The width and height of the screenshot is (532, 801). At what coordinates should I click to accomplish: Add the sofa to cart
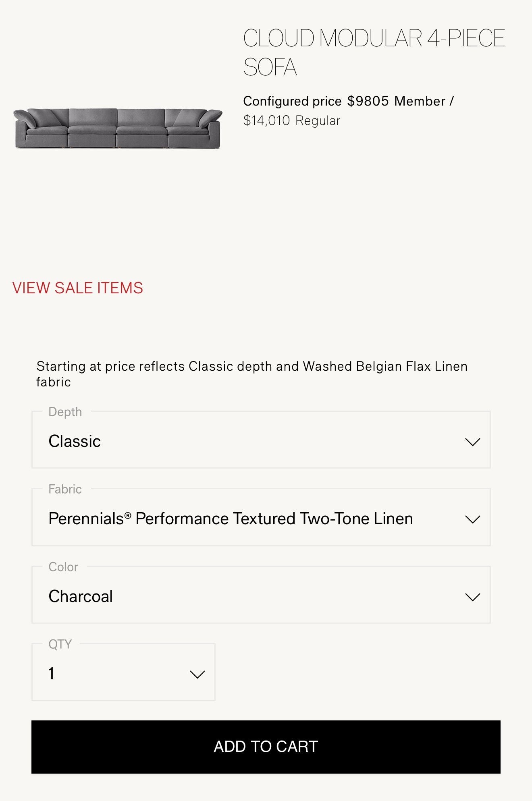266,747
